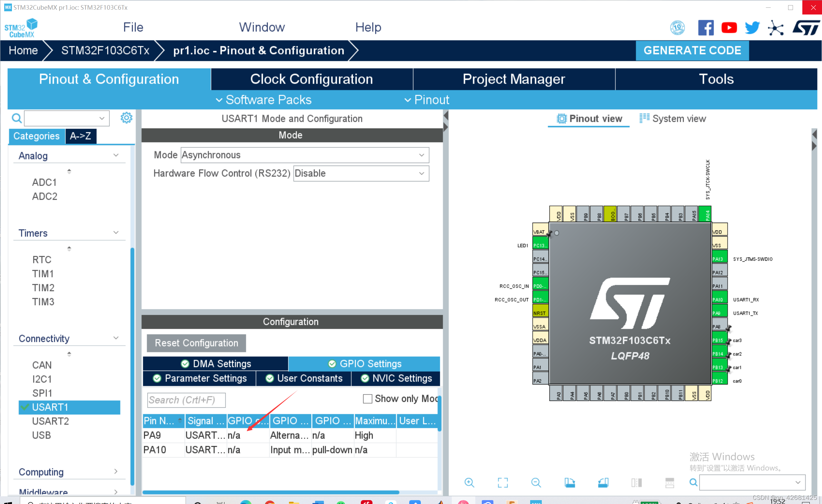
Task: Click the pin search magnifier icon
Action: [693, 482]
